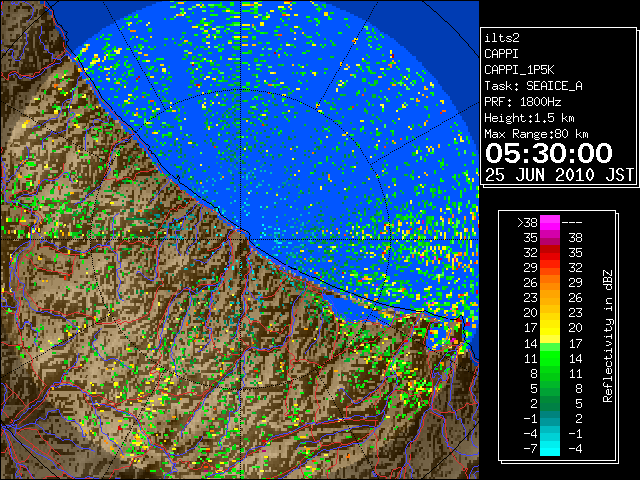Select the "CAPPI" product line
The width and height of the screenshot is (640, 480).
[x=501, y=54]
